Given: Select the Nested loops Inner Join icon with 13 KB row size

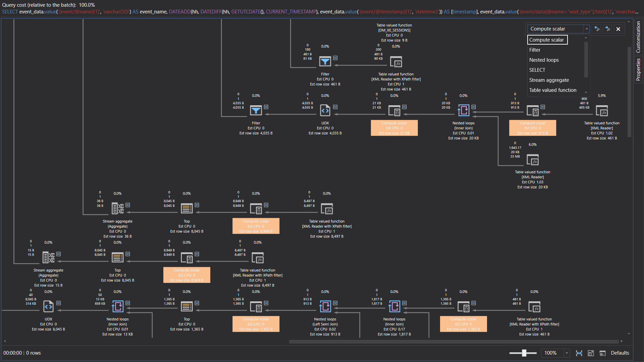Looking at the screenshot, I should click(x=117, y=306).
